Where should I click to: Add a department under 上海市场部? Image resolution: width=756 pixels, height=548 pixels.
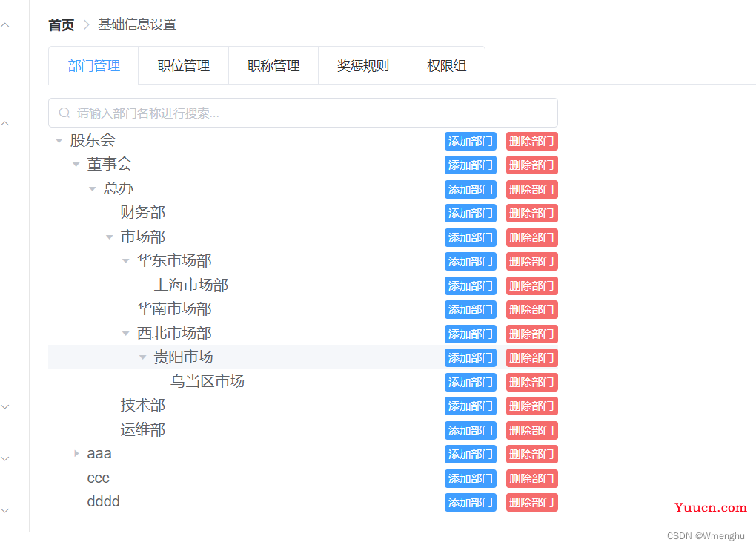[471, 286]
